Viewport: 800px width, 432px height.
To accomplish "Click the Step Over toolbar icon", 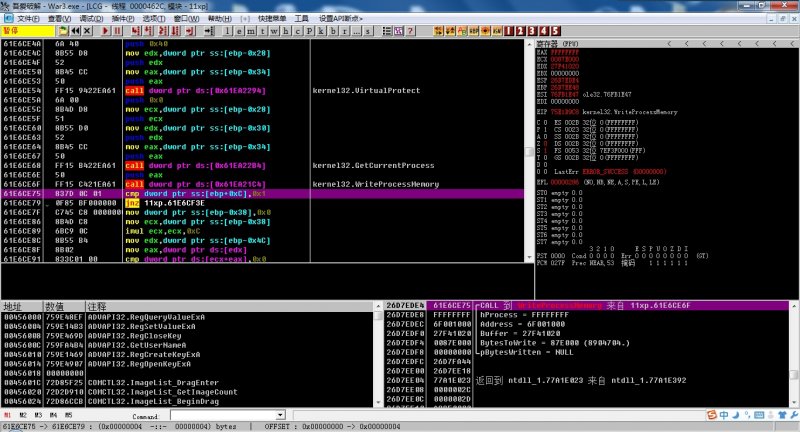I will (x=149, y=31).
